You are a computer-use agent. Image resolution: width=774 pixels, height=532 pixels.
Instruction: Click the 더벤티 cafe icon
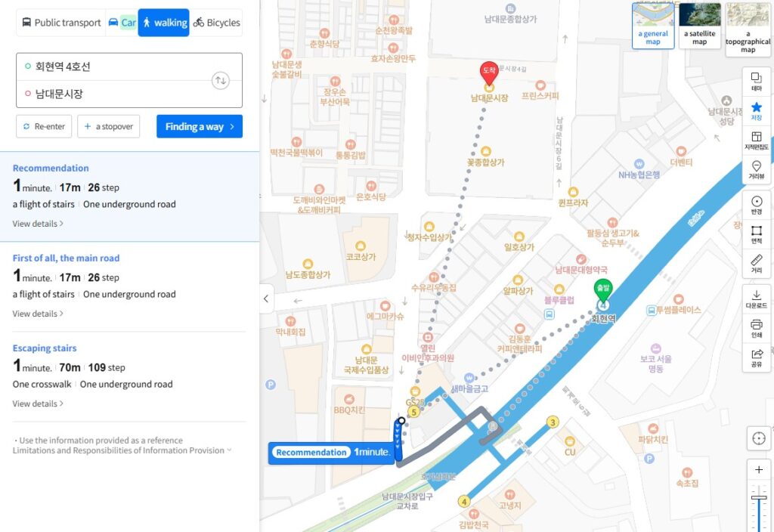[x=681, y=151]
